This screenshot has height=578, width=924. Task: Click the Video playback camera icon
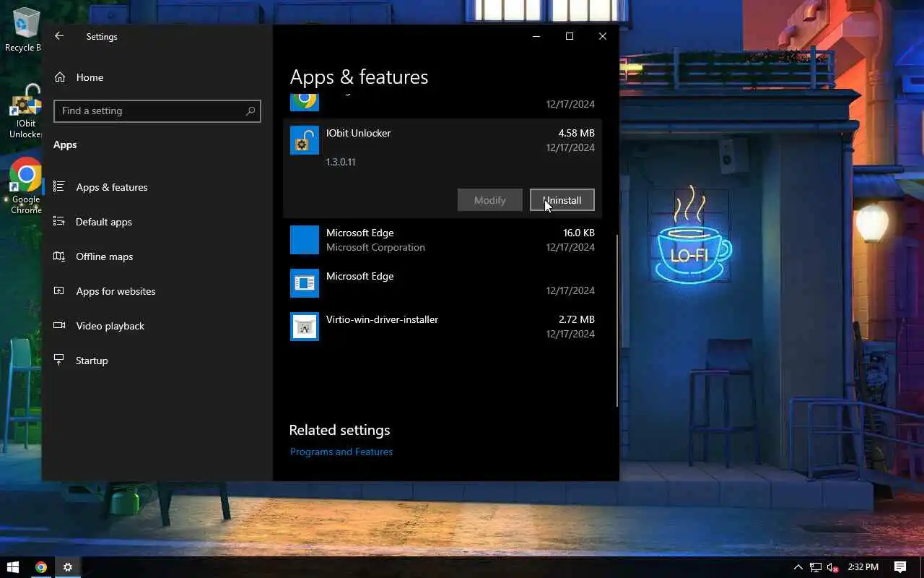coord(59,325)
